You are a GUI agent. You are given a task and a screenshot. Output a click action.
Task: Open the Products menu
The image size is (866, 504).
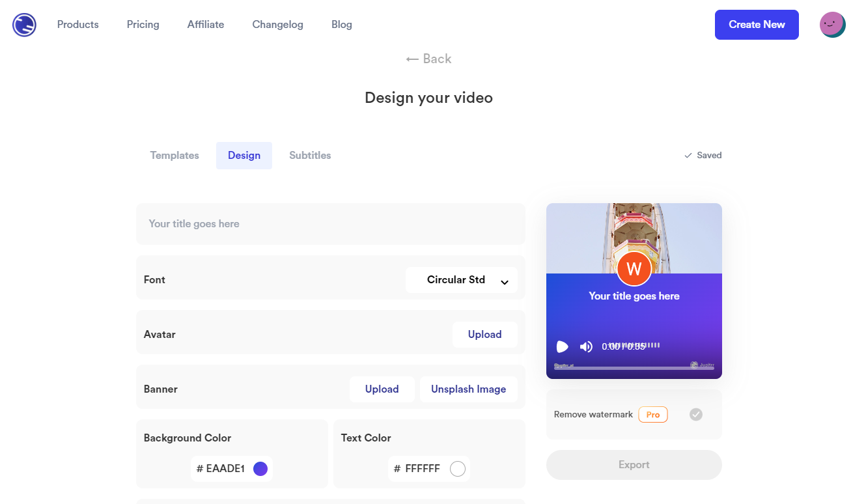[x=78, y=25]
